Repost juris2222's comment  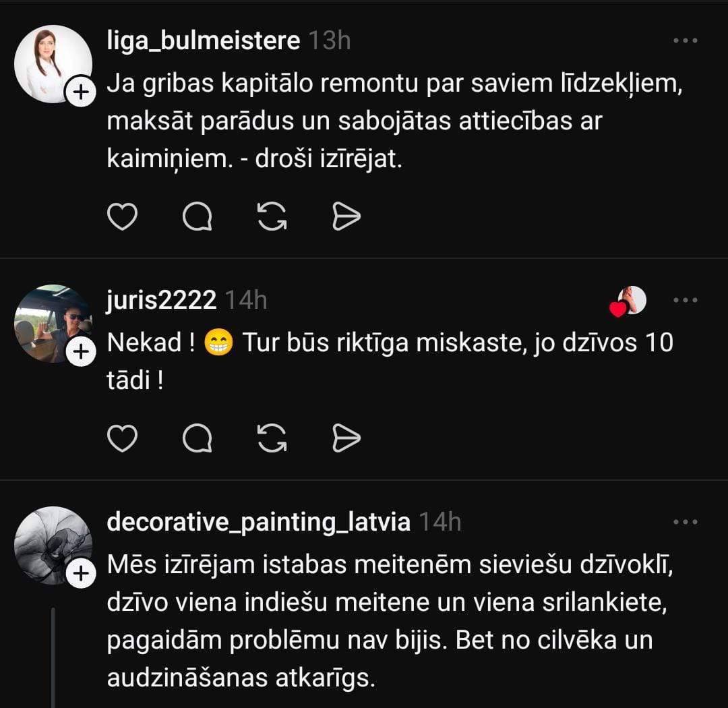272,439
